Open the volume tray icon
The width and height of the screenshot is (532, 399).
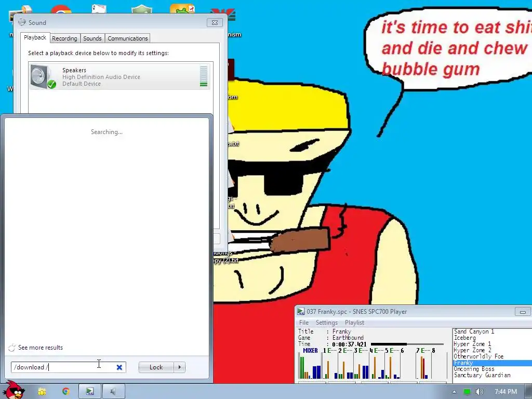point(479,392)
